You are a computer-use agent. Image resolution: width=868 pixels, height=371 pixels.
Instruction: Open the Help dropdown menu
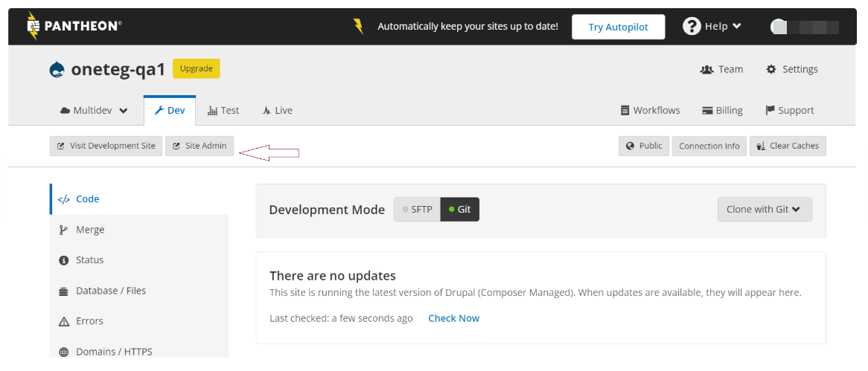point(712,27)
